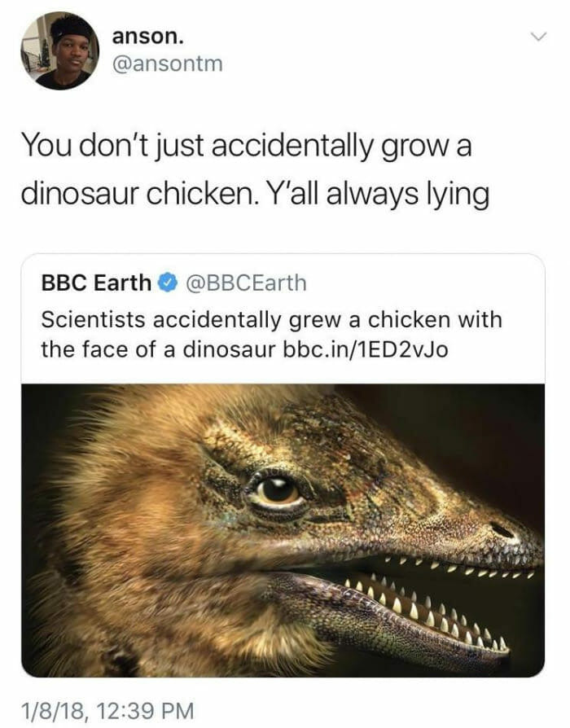Click the "You don't just accidentally grow" text line

point(245,148)
